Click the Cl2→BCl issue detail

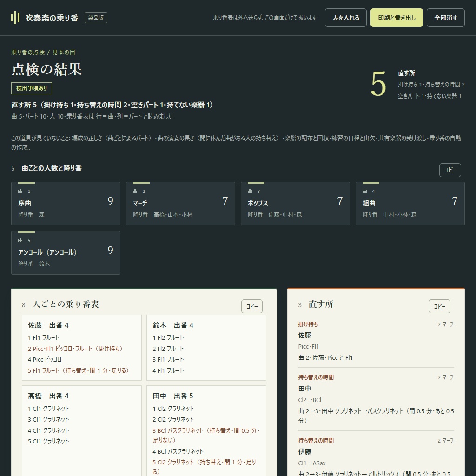pos(310,400)
